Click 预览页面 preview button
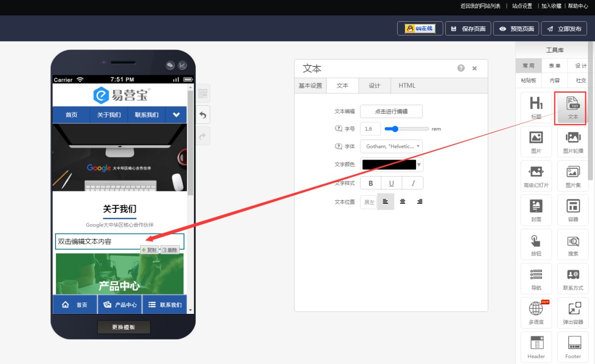595x364 pixels. 516,29
